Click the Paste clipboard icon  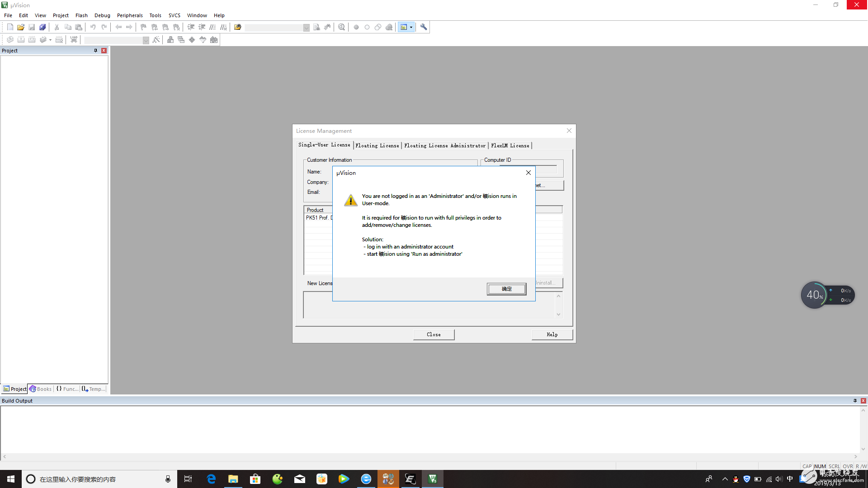[x=79, y=27]
